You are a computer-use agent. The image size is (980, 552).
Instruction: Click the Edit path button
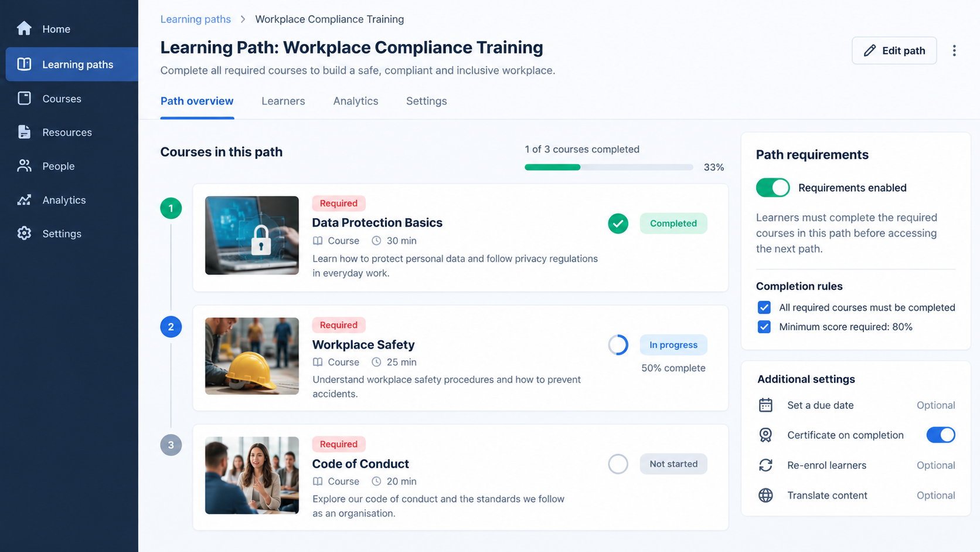pyautogui.click(x=894, y=50)
